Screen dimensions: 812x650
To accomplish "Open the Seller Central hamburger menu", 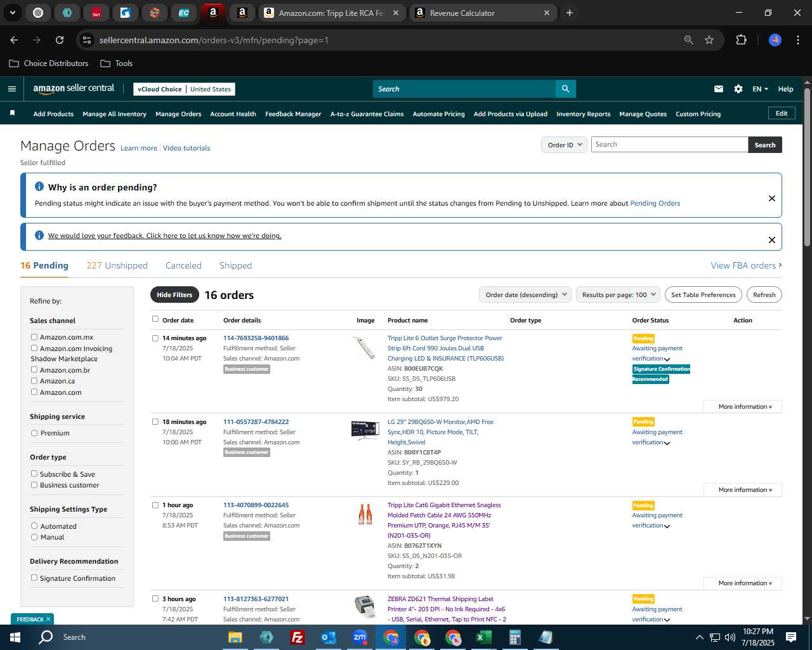I will tap(12, 89).
